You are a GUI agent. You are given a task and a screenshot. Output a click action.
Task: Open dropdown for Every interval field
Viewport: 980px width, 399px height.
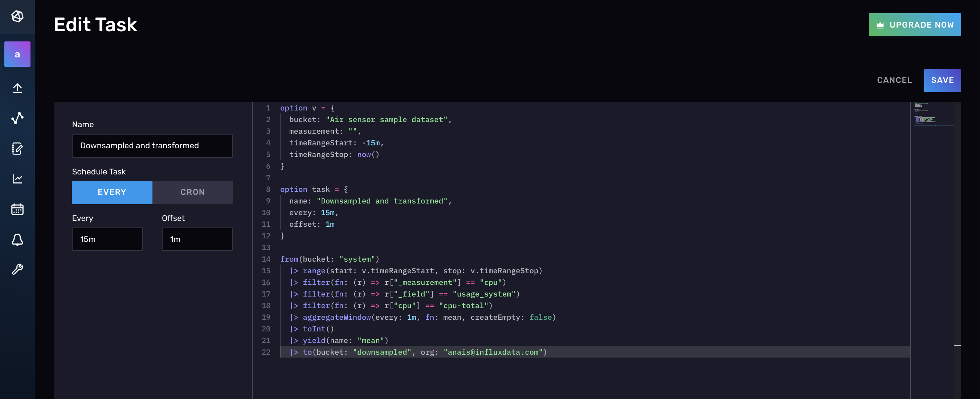tap(107, 238)
